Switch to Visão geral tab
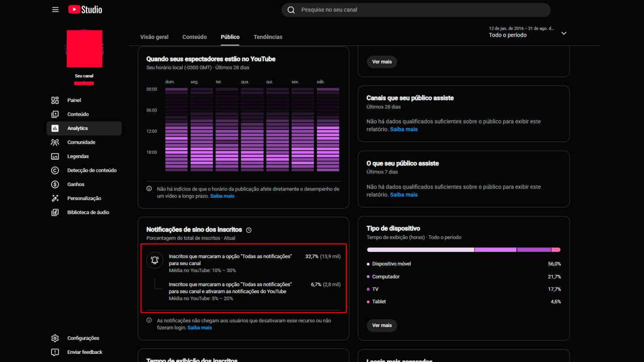The height and width of the screenshot is (362, 644). tap(154, 37)
